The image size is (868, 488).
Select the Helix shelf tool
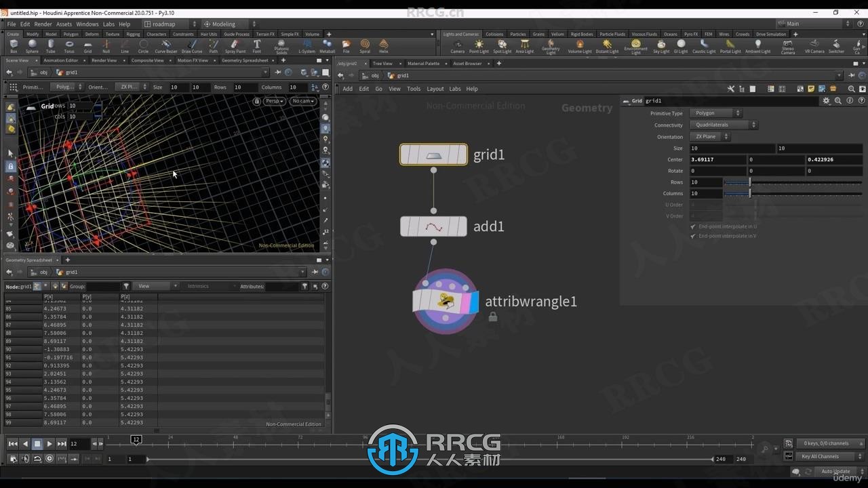point(384,46)
